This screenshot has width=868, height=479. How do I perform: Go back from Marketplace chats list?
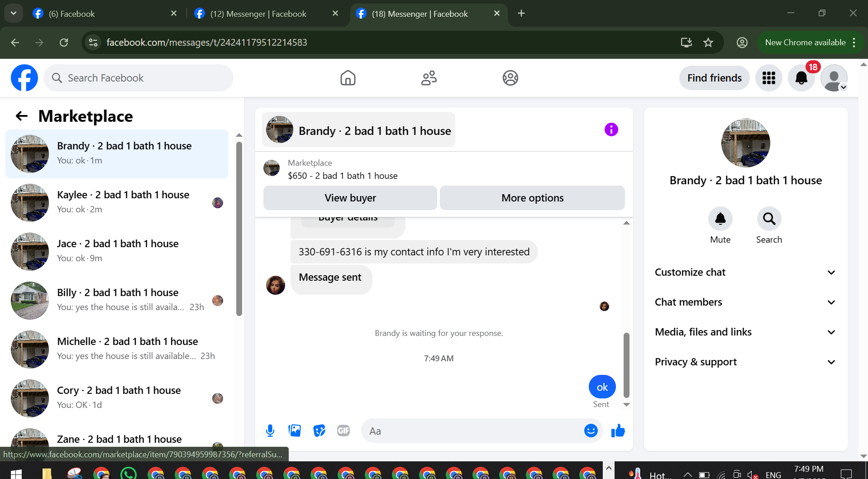(22, 116)
